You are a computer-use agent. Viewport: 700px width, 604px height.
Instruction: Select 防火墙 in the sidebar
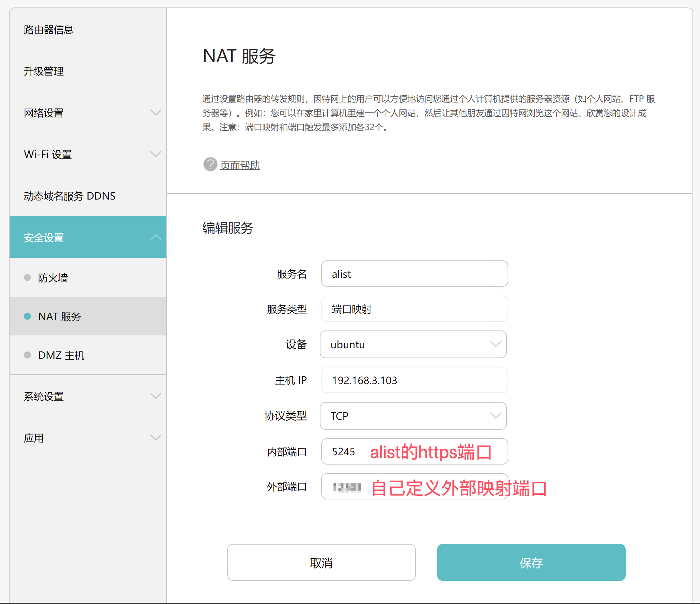pyautogui.click(x=53, y=278)
